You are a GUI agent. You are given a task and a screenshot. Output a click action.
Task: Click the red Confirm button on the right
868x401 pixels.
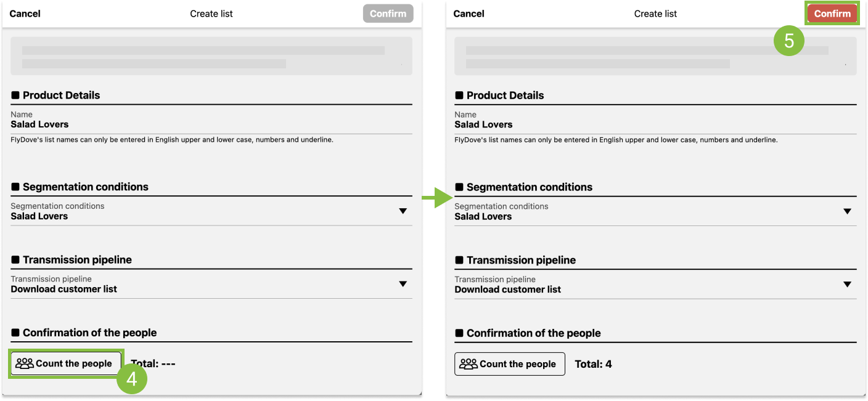[x=832, y=14]
